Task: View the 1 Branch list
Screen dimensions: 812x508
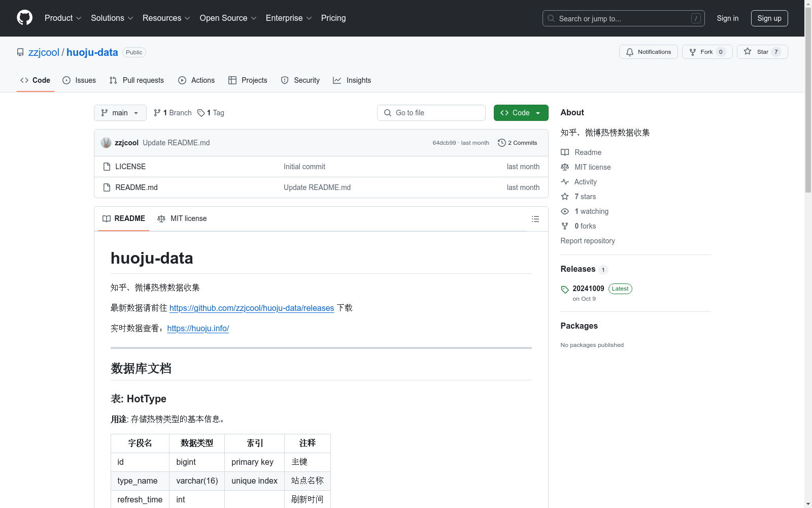Action: point(173,113)
